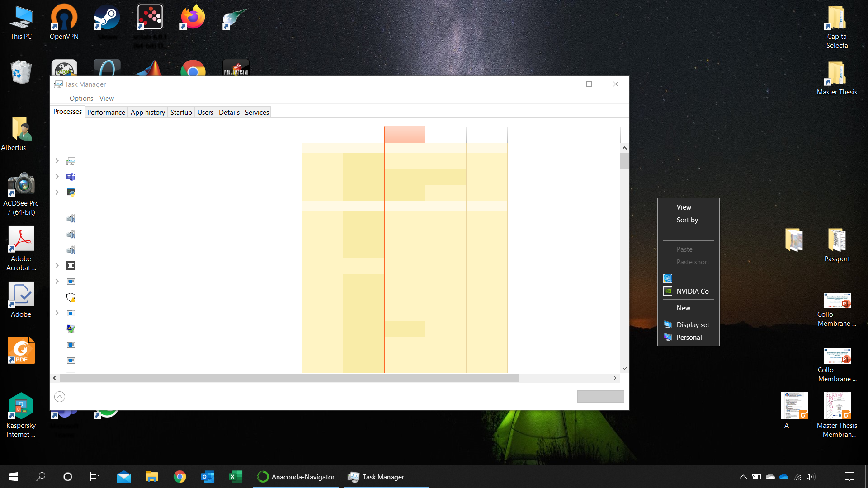868x488 pixels.
Task: Select the Speakers audio device process icon
Action: point(71,218)
